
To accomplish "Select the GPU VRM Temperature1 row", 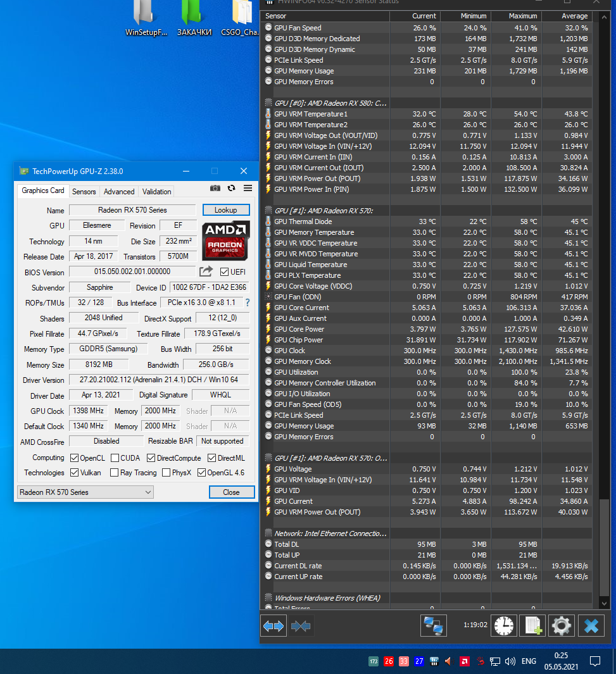I will pos(427,114).
